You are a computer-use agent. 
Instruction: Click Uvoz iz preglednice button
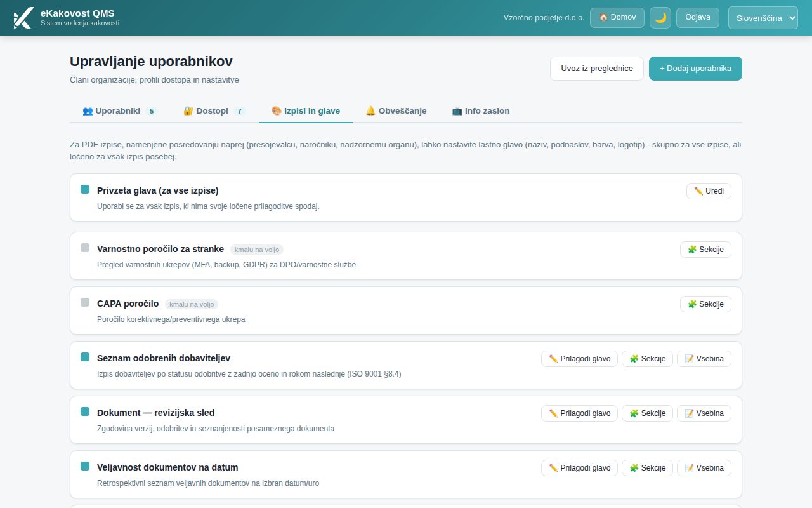[x=597, y=69]
